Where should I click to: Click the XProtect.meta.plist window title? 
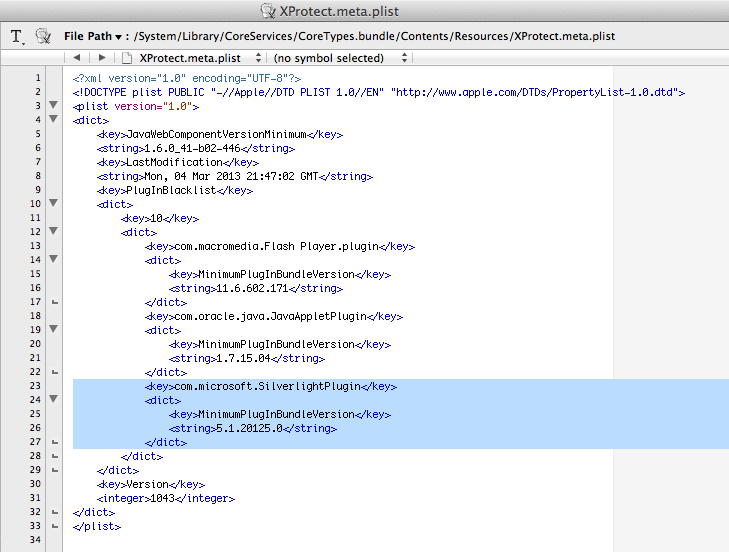point(339,11)
